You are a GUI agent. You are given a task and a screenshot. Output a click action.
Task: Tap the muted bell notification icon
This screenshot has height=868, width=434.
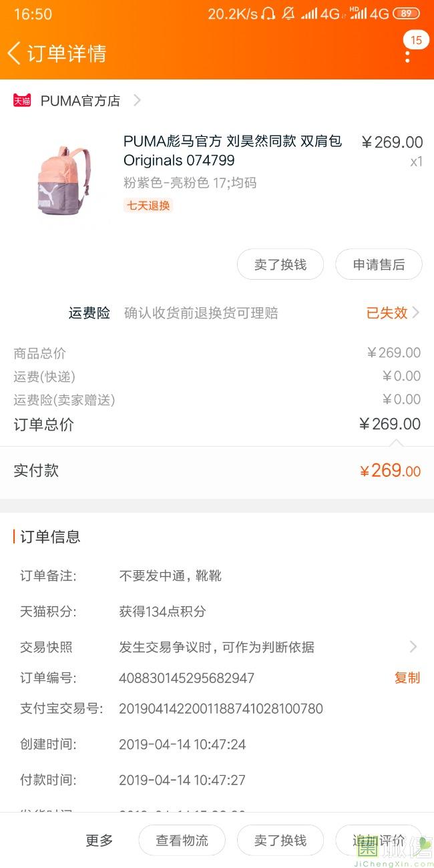tap(288, 14)
